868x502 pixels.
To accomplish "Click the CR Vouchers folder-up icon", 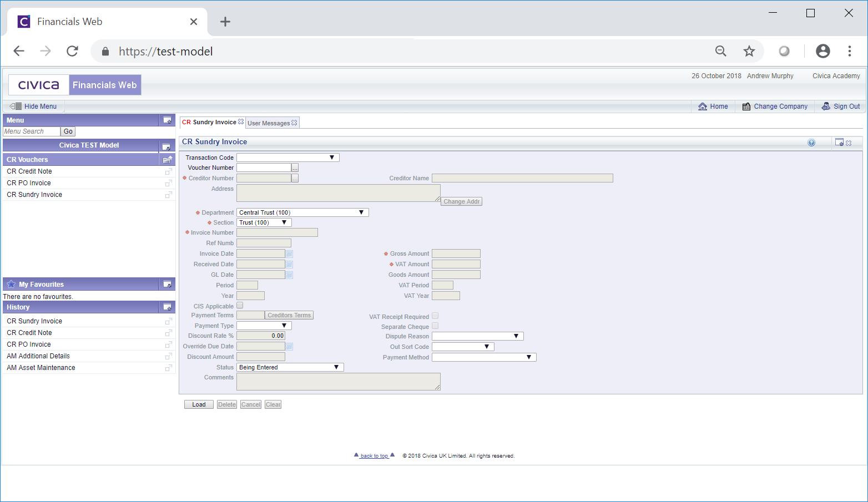I will 168,159.
